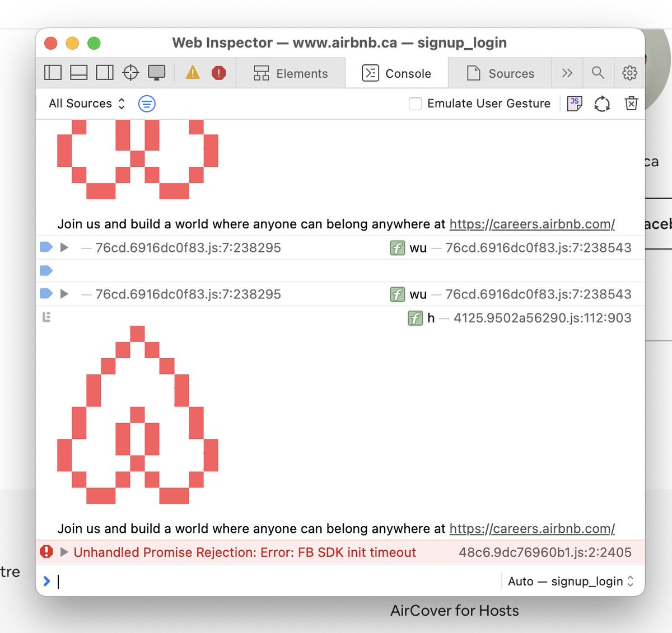
Task: Open the Sources tab
Action: [500, 73]
